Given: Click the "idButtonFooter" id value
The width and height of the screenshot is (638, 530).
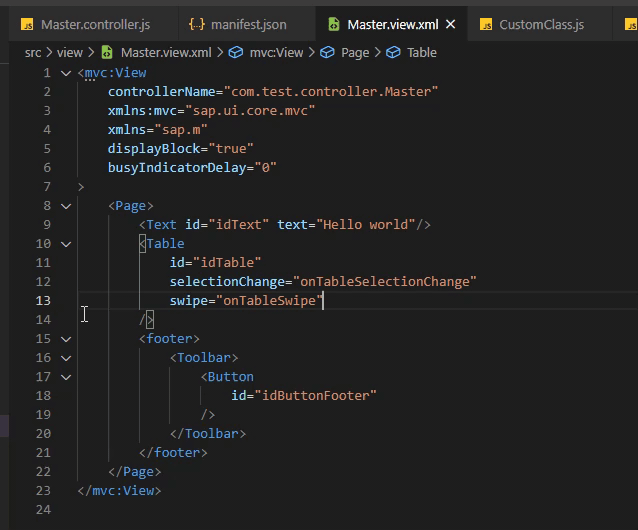Looking at the screenshot, I should point(315,396).
